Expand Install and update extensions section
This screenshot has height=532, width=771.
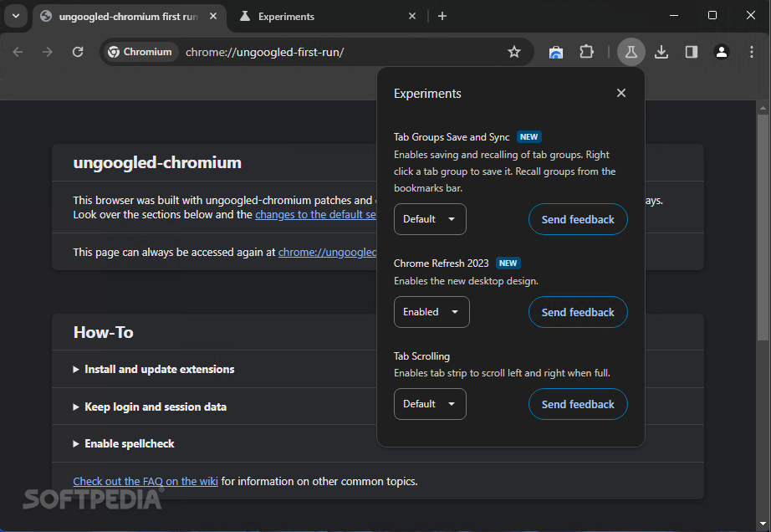[x=154, y=369]
